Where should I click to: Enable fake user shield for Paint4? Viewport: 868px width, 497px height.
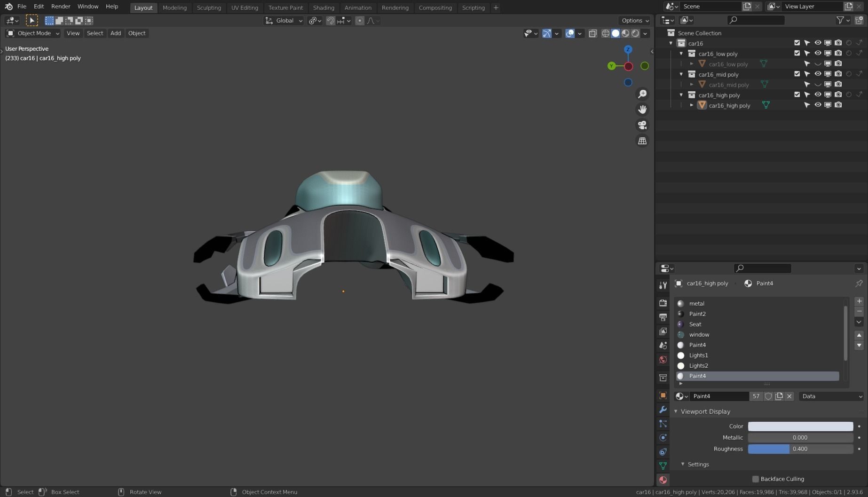(x=768, y=396)
